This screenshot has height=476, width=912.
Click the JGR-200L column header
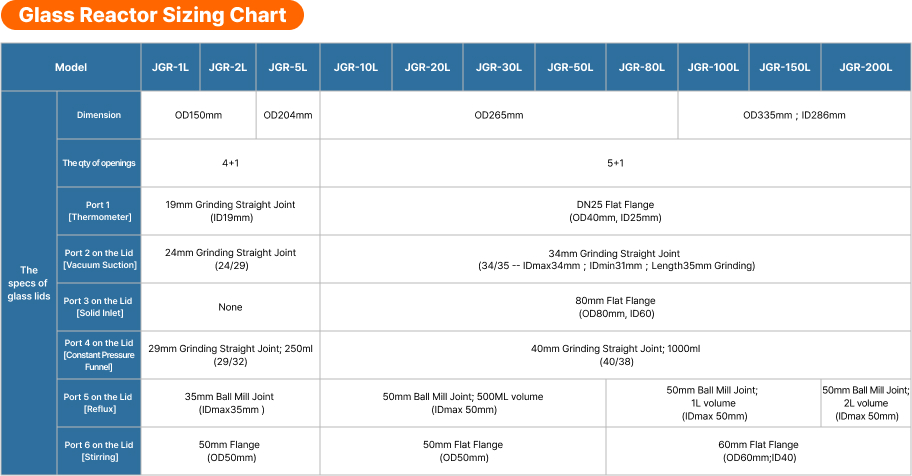(866, 68)
